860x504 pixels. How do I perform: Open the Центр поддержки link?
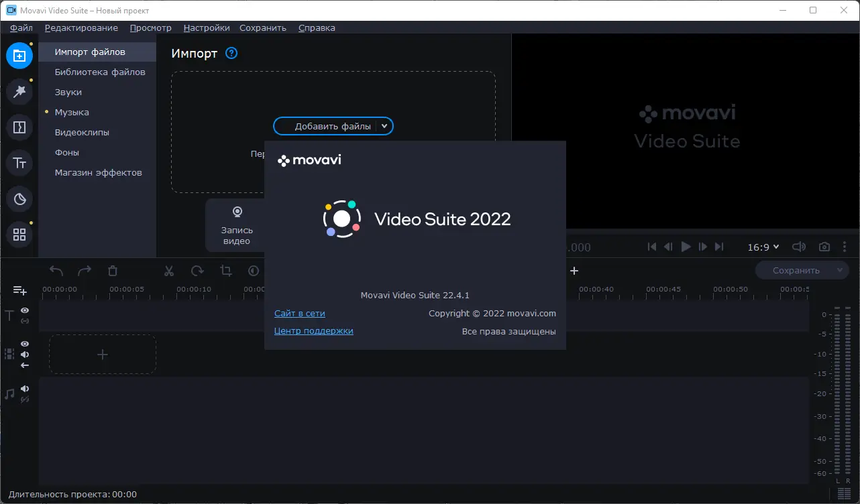pyautogui.click(x=314, y=330)
